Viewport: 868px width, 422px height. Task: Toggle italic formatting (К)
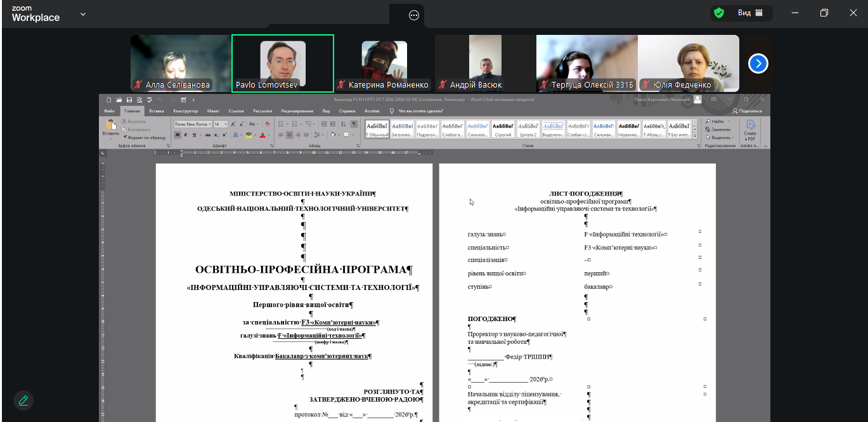[186, 135]
